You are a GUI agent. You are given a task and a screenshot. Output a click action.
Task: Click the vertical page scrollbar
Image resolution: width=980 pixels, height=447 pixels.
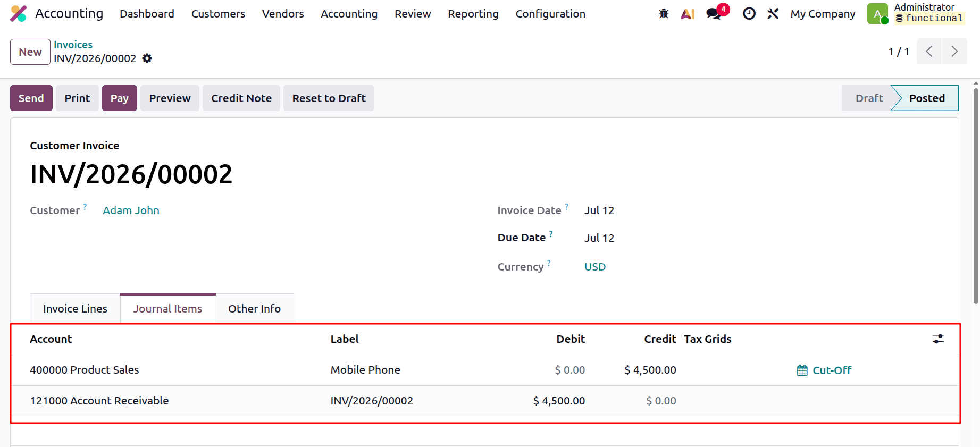click(976, 196)
